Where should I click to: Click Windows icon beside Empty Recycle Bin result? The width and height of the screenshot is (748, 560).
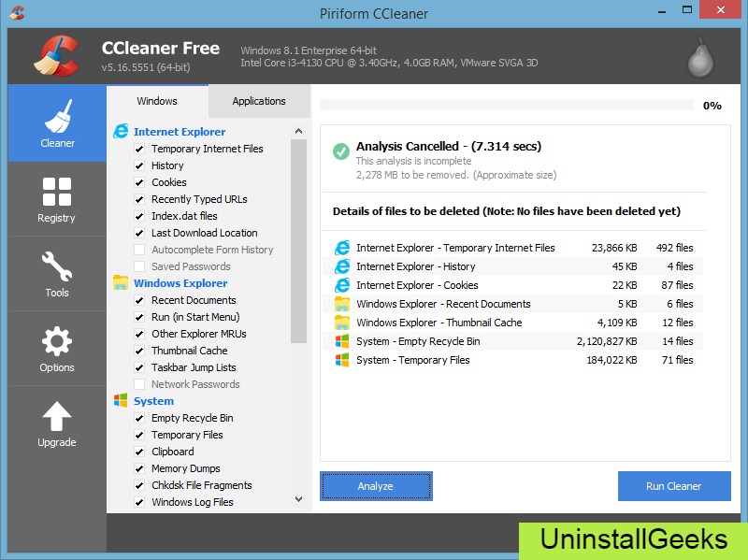(x=342, y=341)
